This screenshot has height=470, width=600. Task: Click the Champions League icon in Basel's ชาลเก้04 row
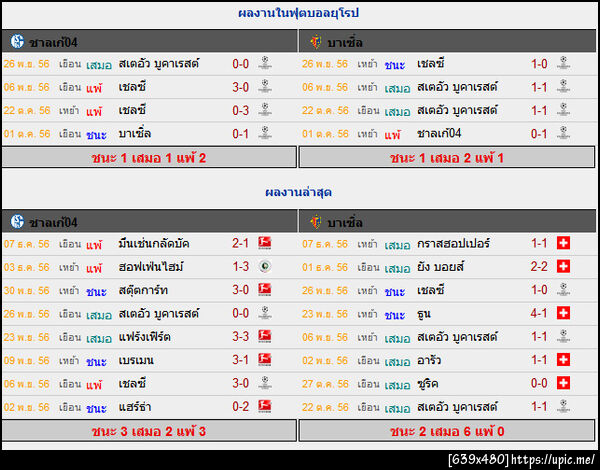(x=563, y=133)
